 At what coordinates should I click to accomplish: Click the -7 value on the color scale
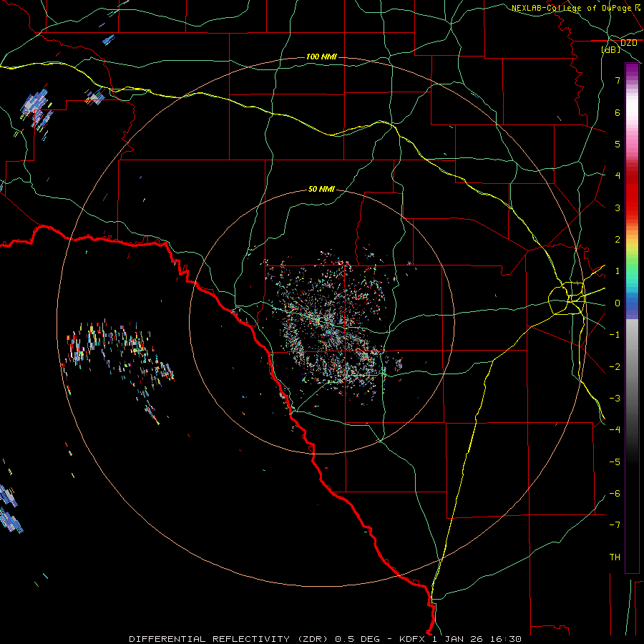coord(615,525)
